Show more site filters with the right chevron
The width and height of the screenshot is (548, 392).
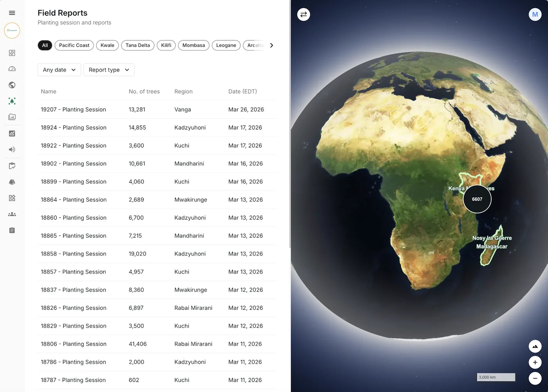272,45
